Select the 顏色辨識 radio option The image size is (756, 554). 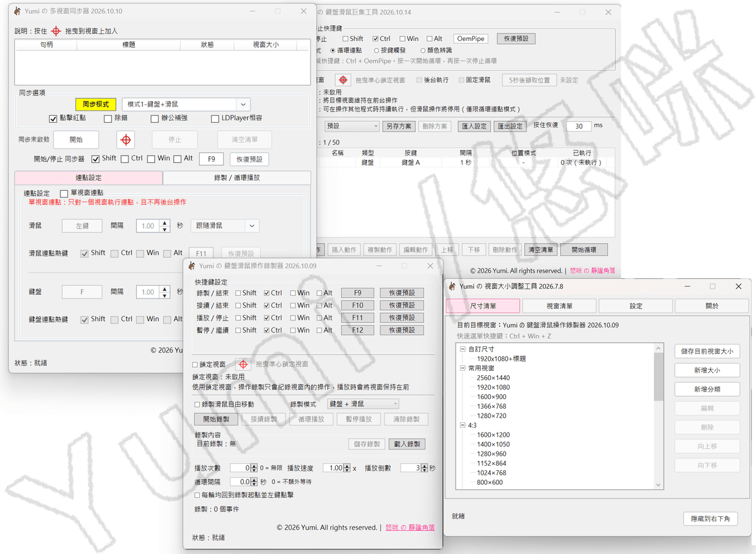click(422, 50)
